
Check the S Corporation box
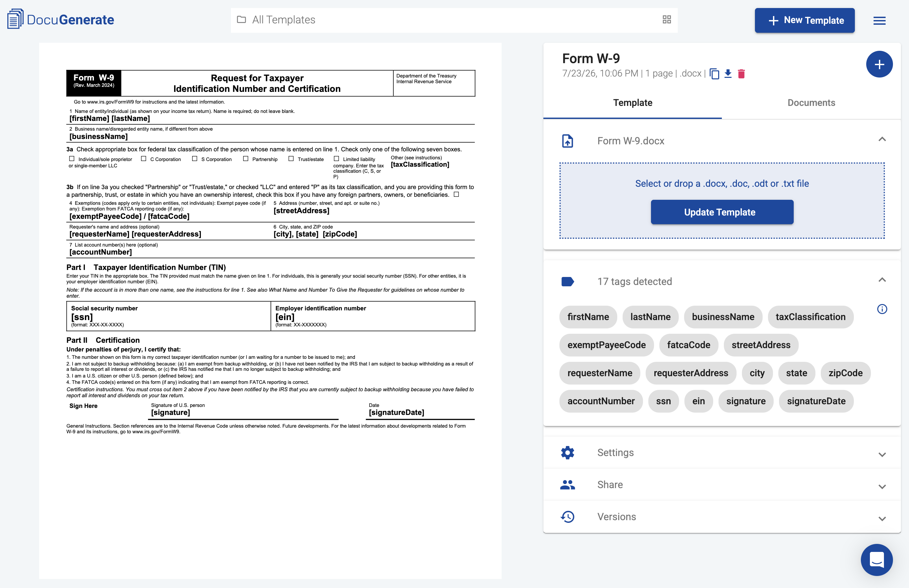click(x=194, y=158)
